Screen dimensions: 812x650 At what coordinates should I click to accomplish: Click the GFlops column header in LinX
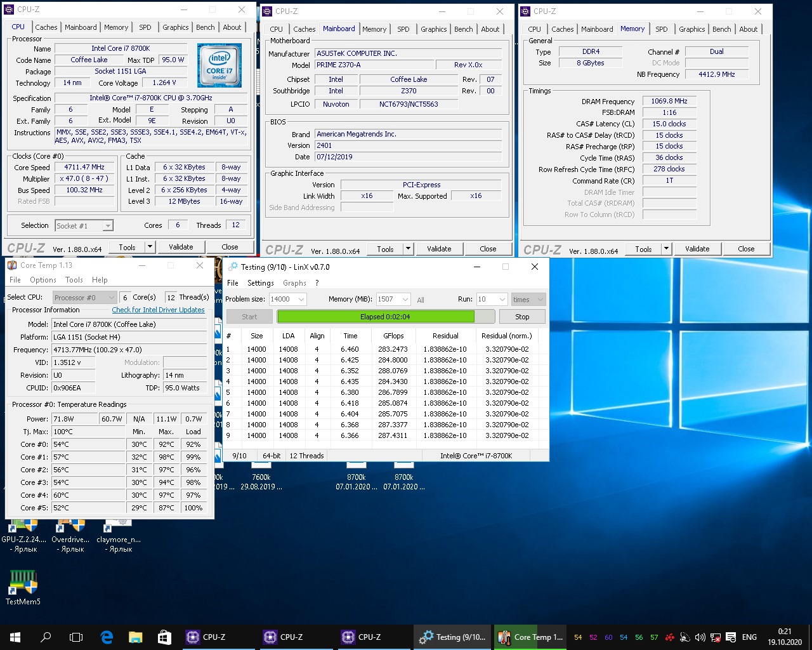[x=393, y=336]
